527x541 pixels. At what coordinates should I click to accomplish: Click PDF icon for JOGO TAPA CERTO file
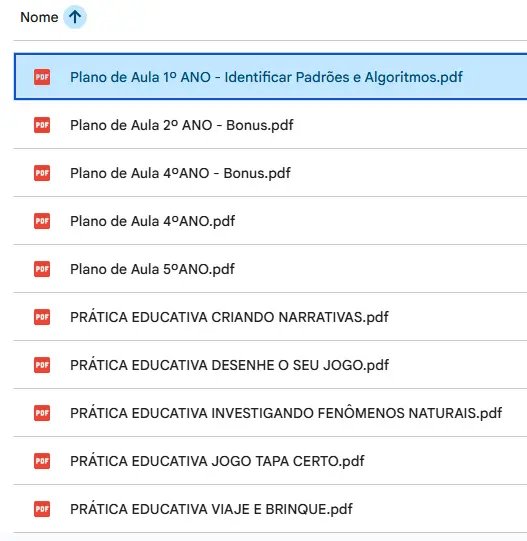42,461
